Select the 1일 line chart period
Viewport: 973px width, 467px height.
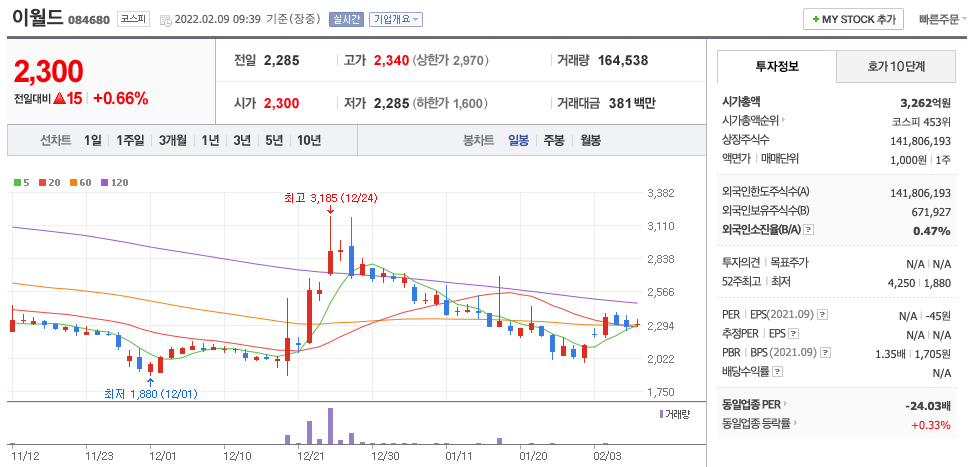coord(93,140)
